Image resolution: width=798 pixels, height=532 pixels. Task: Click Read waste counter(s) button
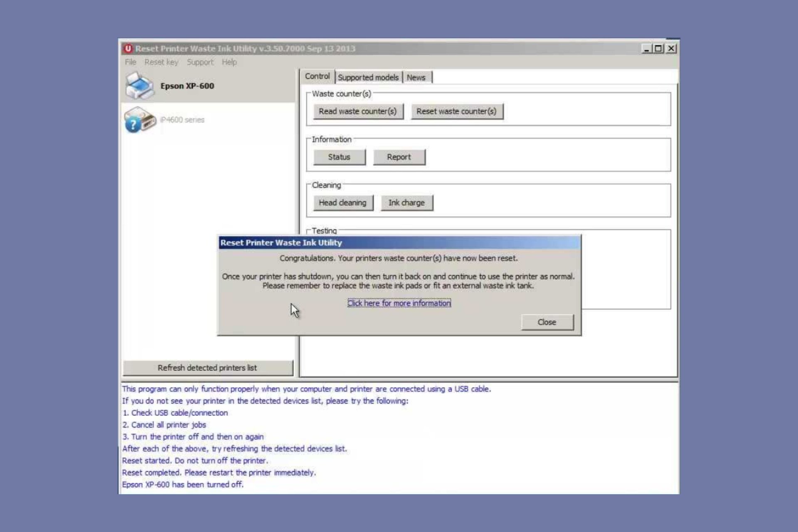click(x=358, y=111)
